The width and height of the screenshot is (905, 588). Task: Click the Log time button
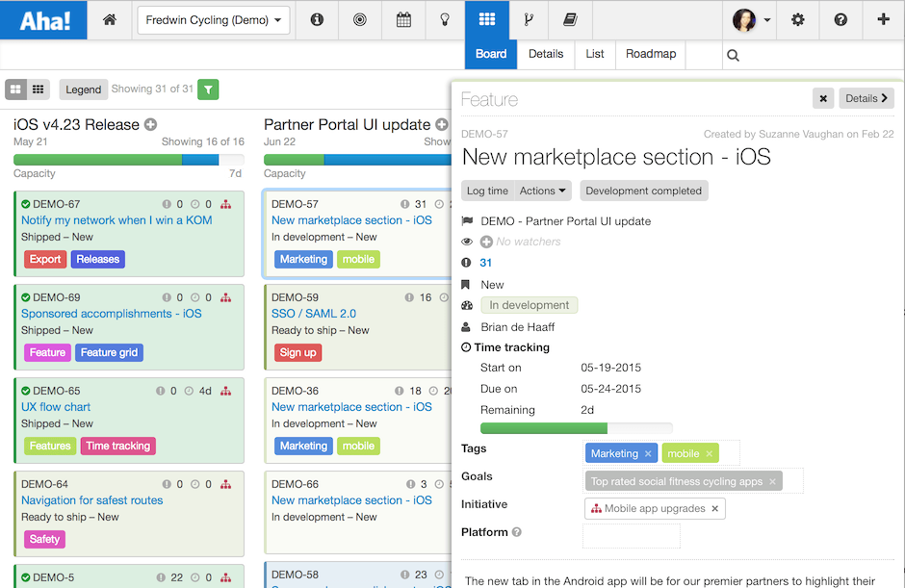488,191
